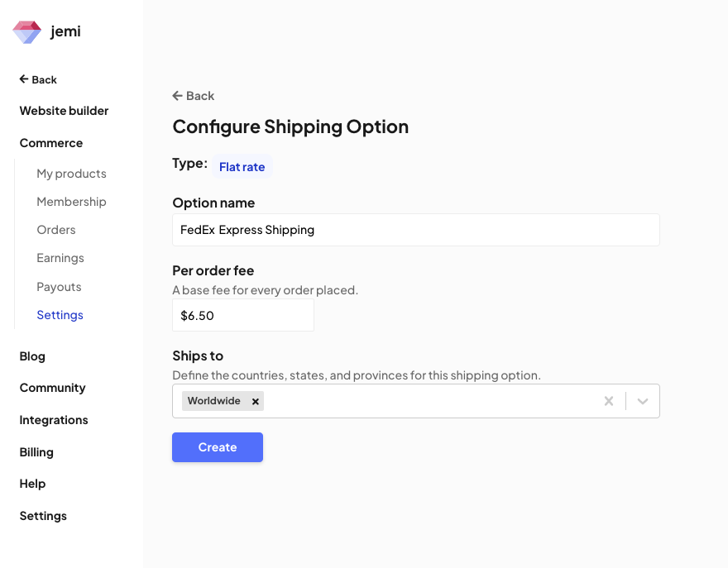Open My products under Commerce
The height and width of the screenshot is (568, 728).
[71, 174]
